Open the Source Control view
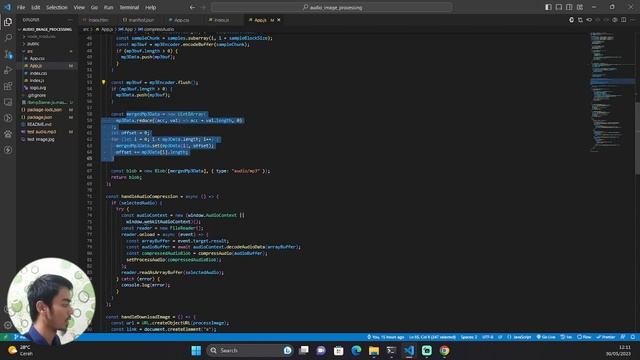Screen dimensions: 640x360 (8, 54)
